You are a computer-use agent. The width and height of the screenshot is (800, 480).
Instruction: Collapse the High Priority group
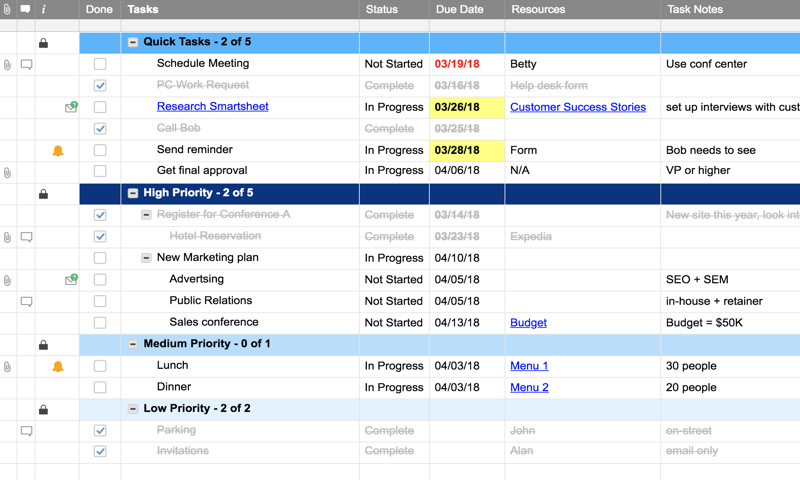coord(133,193)
